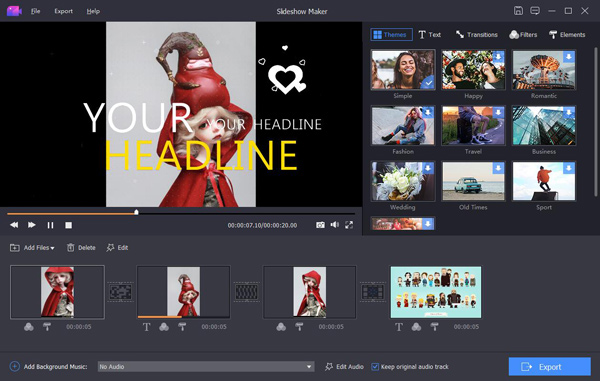Switch to the Transitions tab
The image size is (600, 381).
(476, 34)
